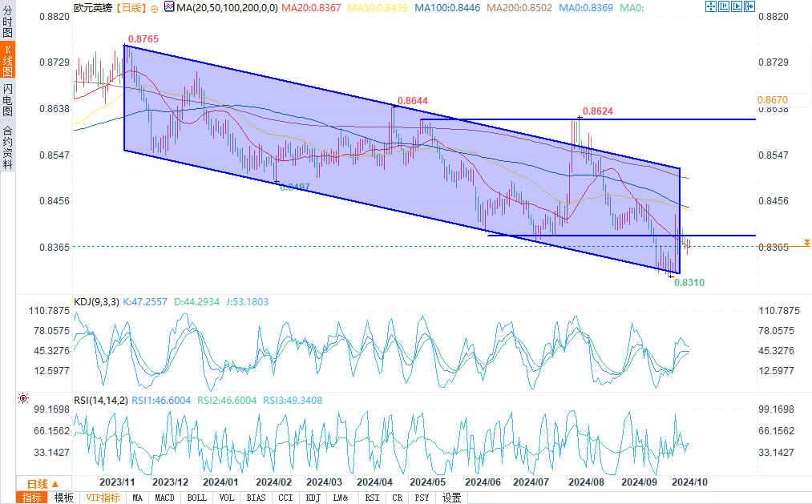Screen dimensions: 812x504
Task: Click the 0.8644 peak price label
Action: coord(413,101)
